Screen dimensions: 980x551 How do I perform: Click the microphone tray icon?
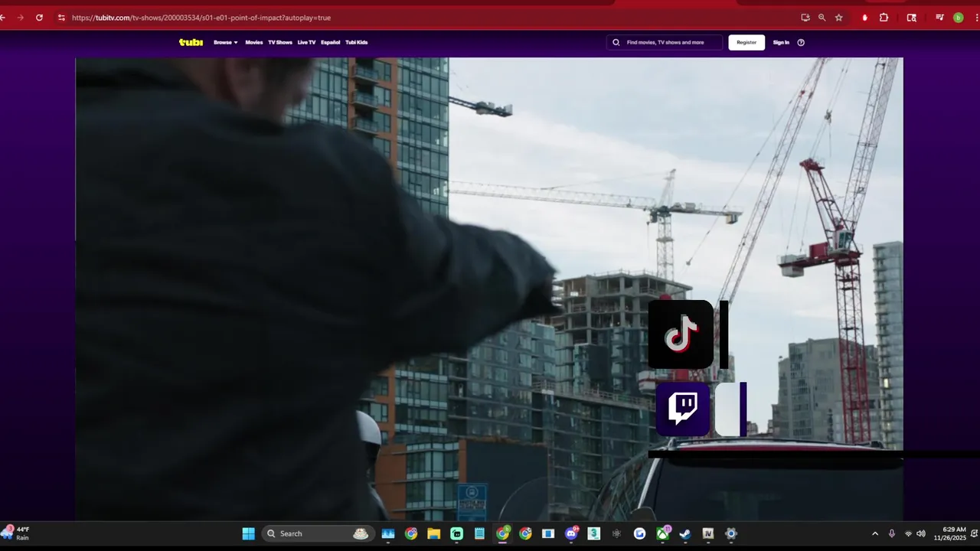coord(892,533)
